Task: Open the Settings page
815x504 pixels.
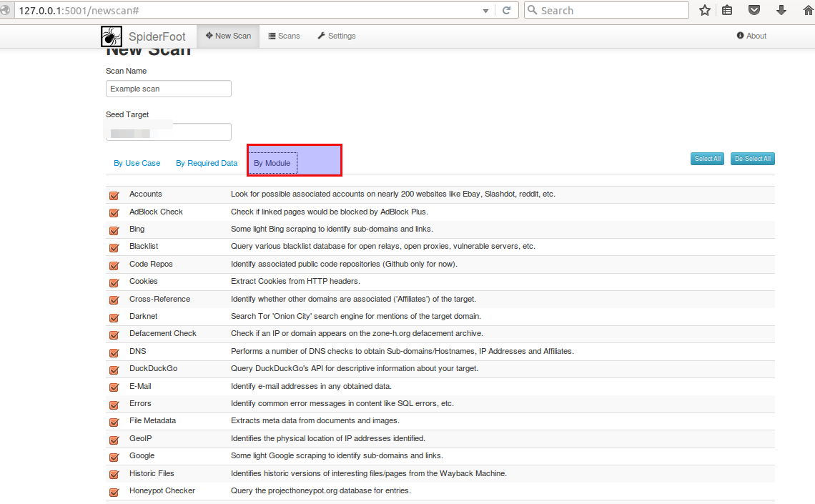Action: (x=337, y=36)
